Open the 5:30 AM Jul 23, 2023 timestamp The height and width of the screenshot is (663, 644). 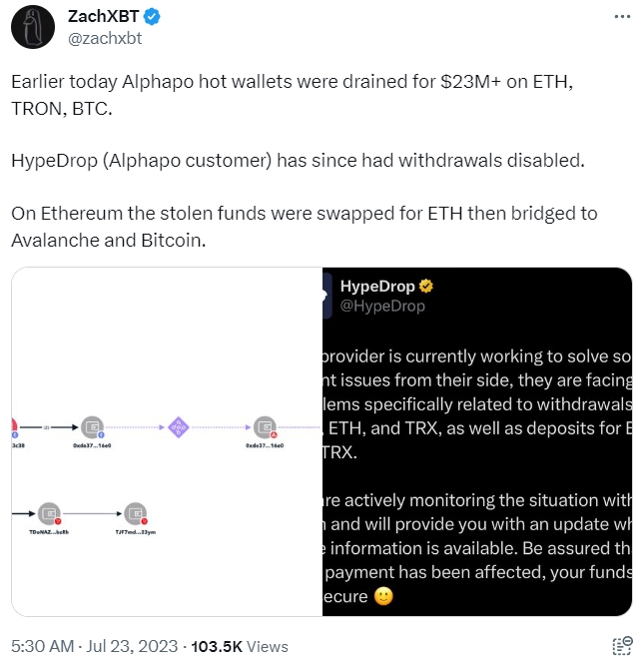[x=94, y=646]
